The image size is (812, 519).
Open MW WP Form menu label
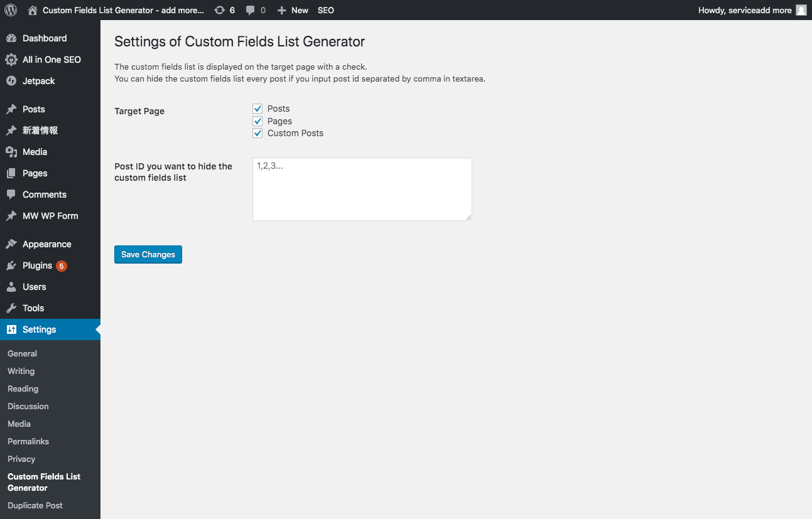pos(50,216)
